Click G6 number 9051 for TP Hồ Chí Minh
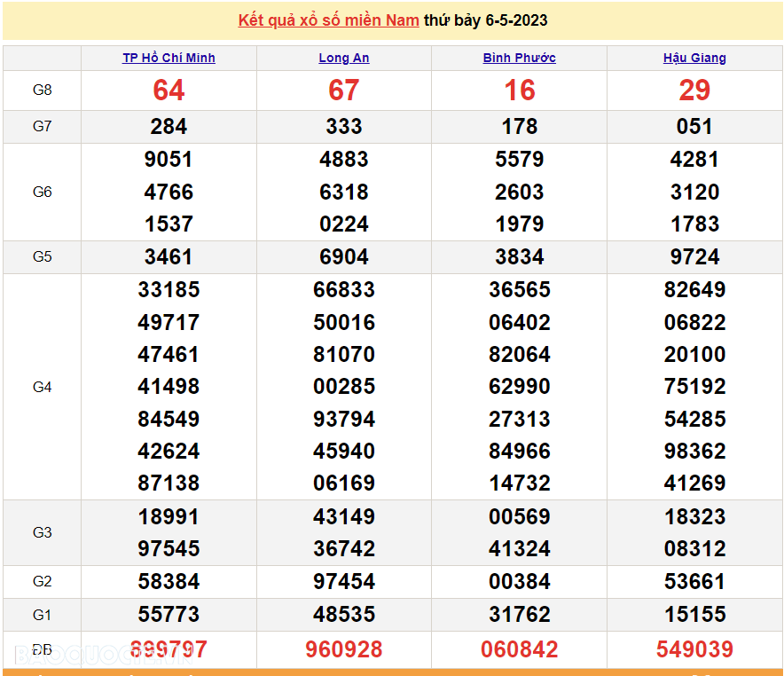 pos(169,160)
